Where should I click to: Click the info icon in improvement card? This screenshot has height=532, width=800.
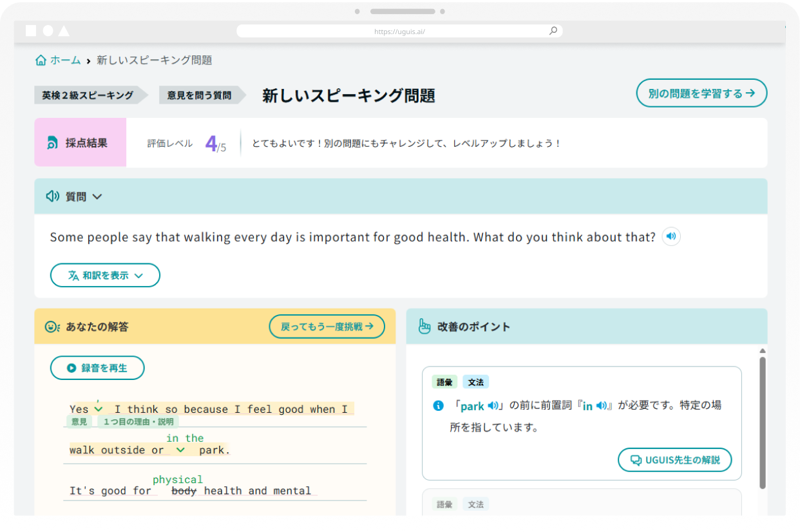tap(439, 406)
